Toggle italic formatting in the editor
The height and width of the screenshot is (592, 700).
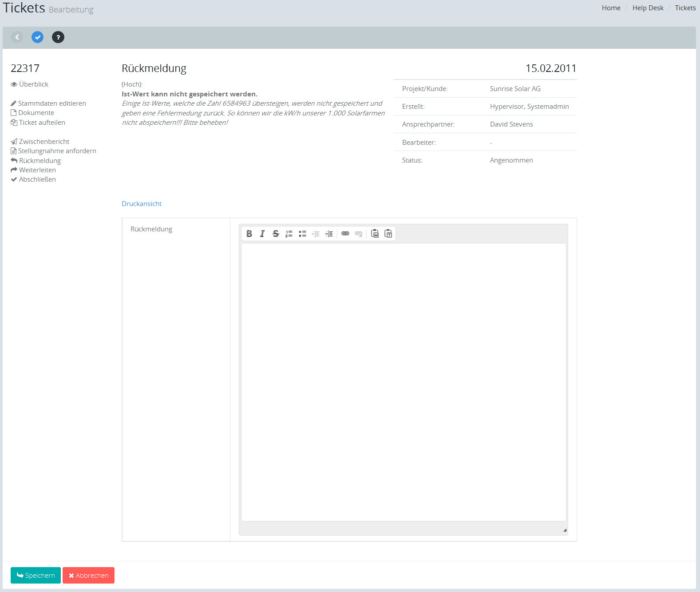[x=262, y=234]
